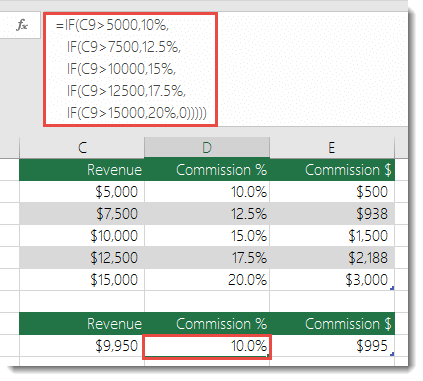
Task: Select the $9,950 revenue cell
Action: (82, 346)
